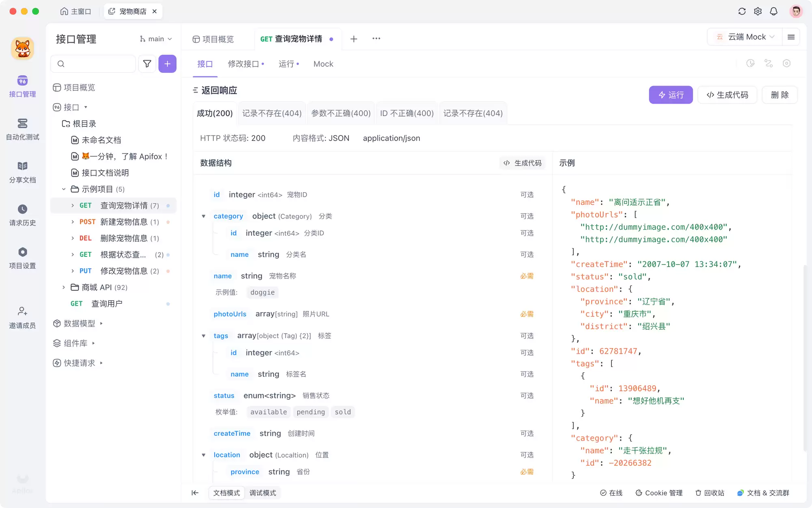
Task: Click 在线 status in footer
Action: click(611, 493)
